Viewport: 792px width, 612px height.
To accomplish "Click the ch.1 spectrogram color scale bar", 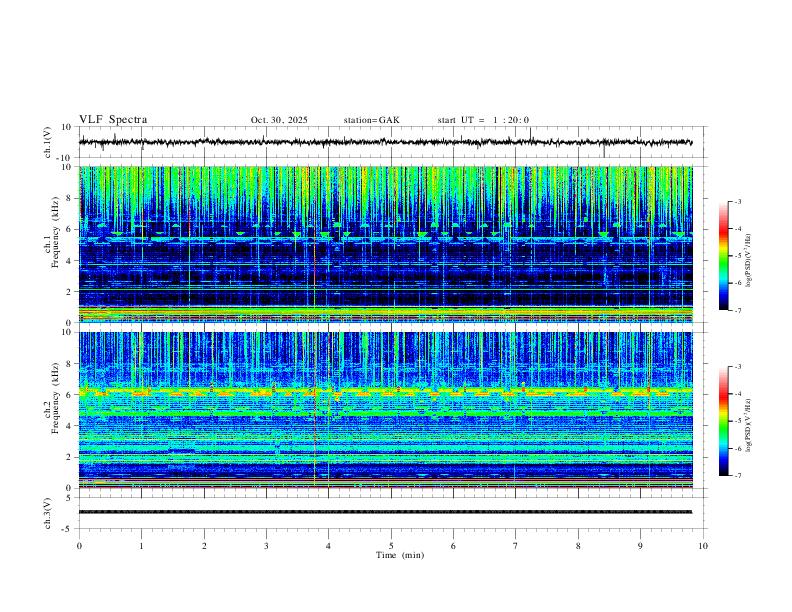I will tap(723, 256).
